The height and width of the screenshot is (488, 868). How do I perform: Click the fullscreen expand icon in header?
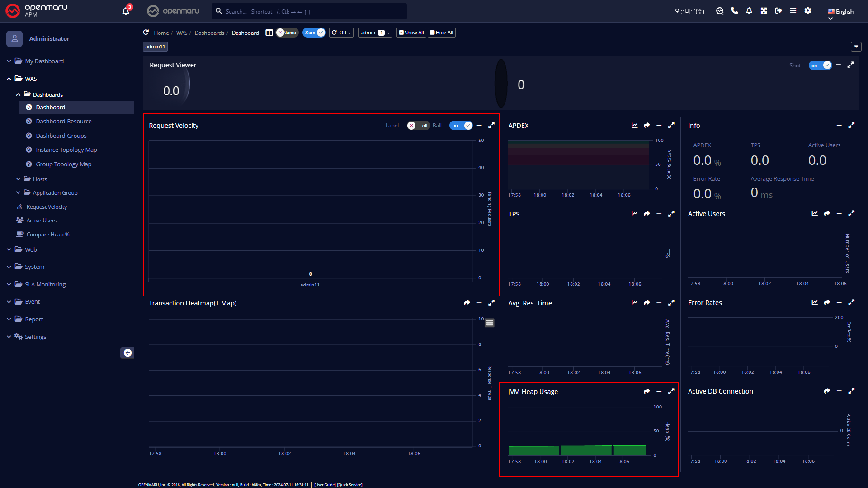(x=764, y=11)
